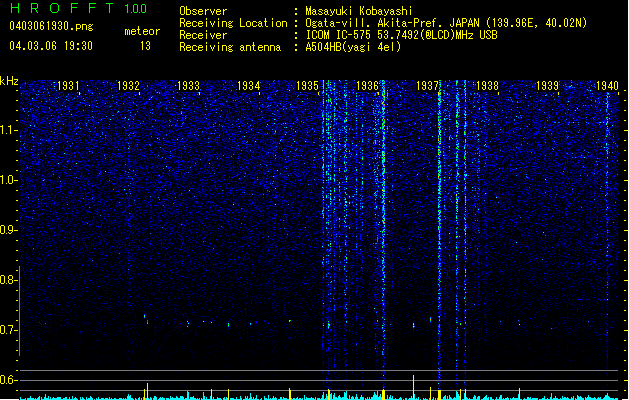Screen dimensions: 629x400
Task: Click the meteor count 13
Action: coord(145,46)
